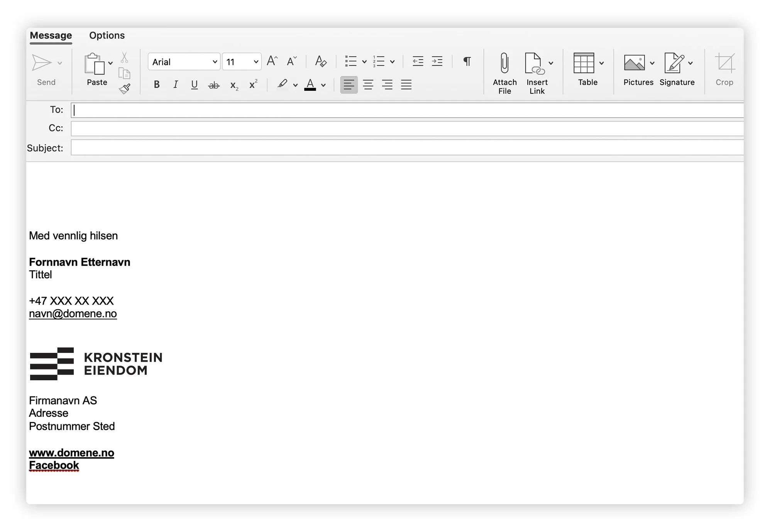Toggle Bold formatting
Image resolution: width=770 pixels, height=532 pixels.
[156, 85]
